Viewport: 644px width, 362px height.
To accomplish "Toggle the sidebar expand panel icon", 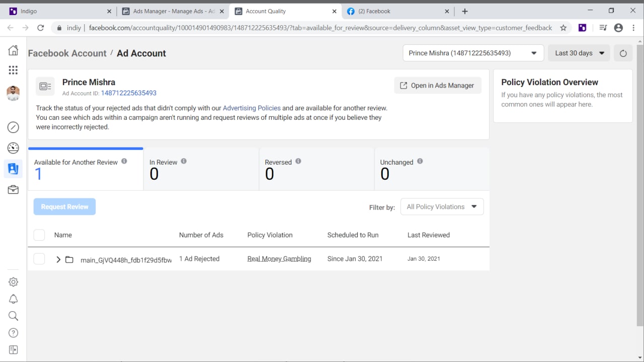I will point(14,350).
